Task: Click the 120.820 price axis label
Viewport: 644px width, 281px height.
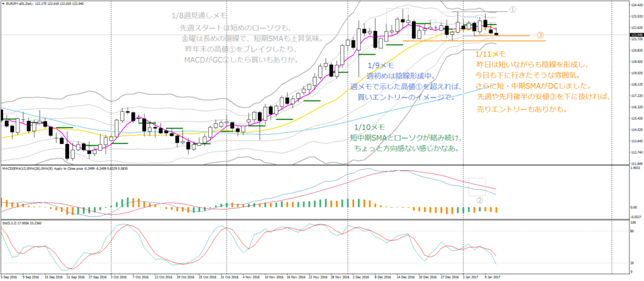Action: pos(636,50)
